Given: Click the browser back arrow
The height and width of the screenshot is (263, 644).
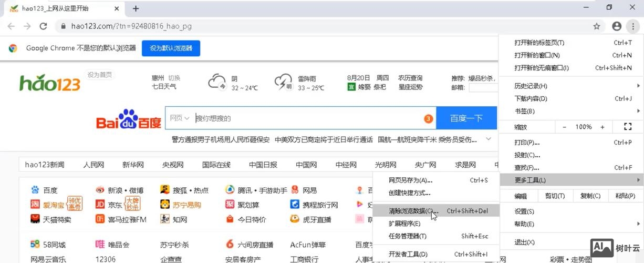Looking at the screenshot, I should [x=11, y=26].
